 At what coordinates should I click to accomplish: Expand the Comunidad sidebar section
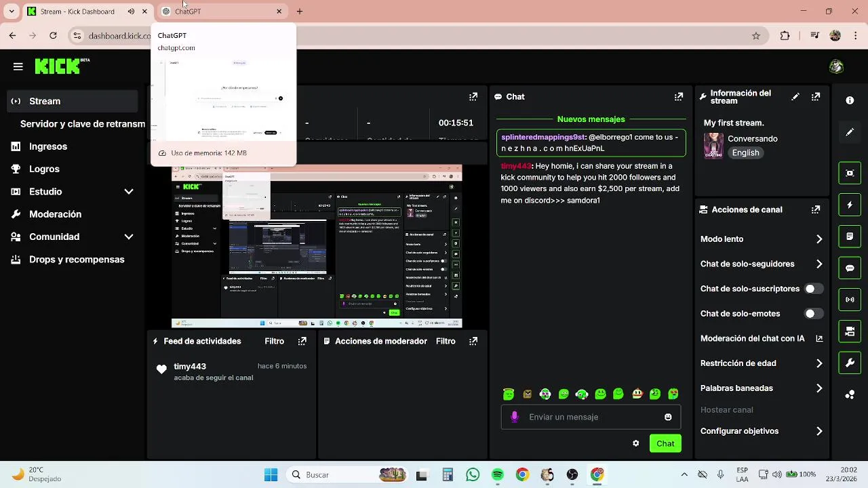click(x=129, y=237)
